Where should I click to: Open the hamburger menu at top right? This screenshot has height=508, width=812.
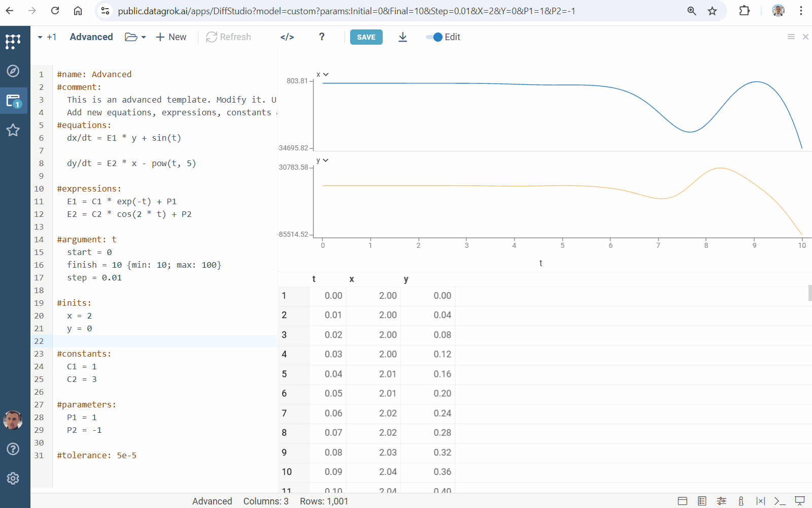tap(791, 37)
